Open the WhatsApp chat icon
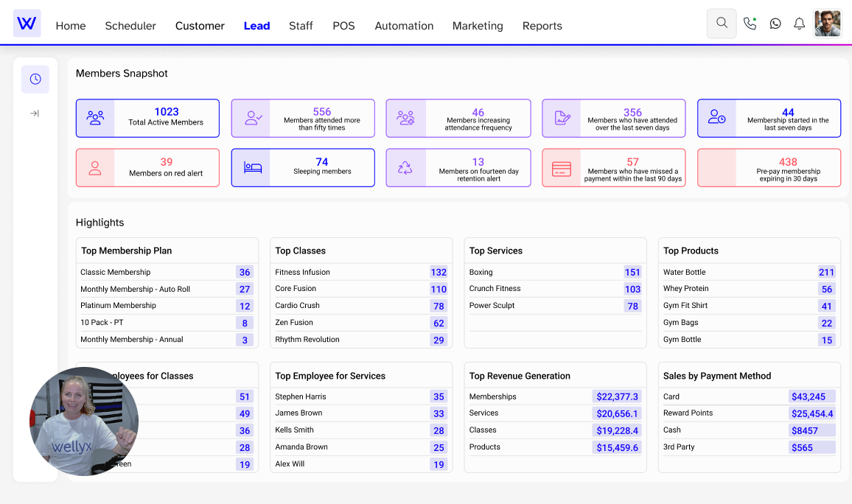Image resolution: width=852 pixels, height=504 pixels. pos(775,24)
